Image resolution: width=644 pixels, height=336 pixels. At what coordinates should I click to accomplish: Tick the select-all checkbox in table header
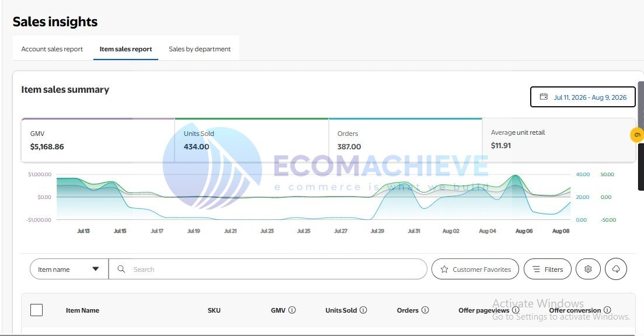point(37,310)
